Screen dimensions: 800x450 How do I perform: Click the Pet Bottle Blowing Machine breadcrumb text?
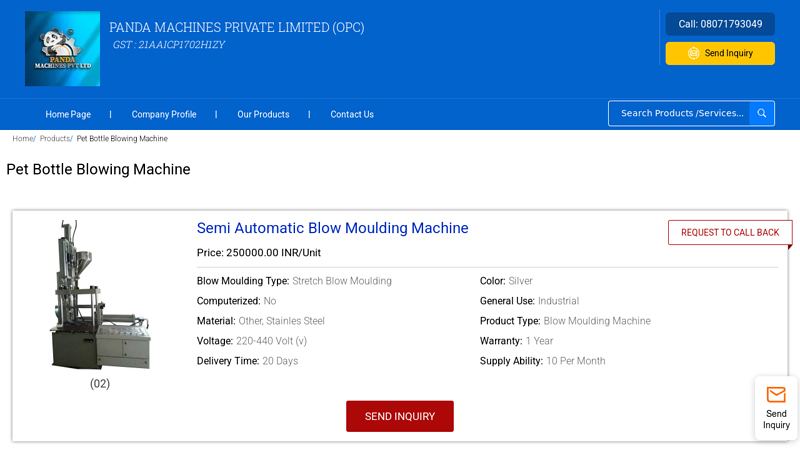click(122, 139)
